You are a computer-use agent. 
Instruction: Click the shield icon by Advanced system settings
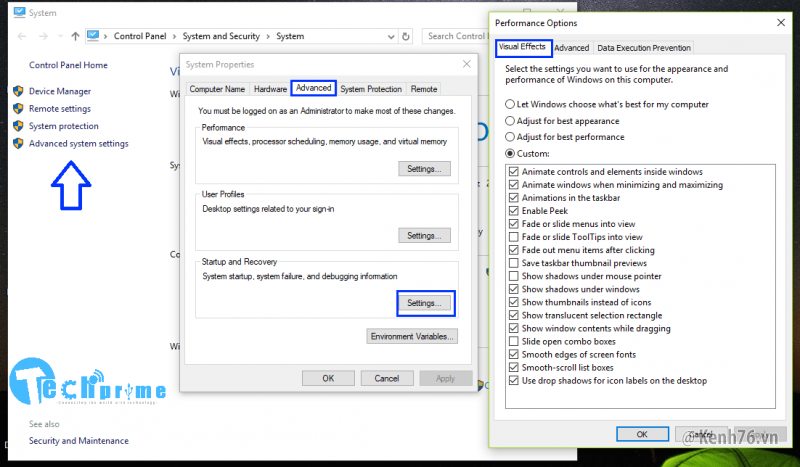point(18,144)
